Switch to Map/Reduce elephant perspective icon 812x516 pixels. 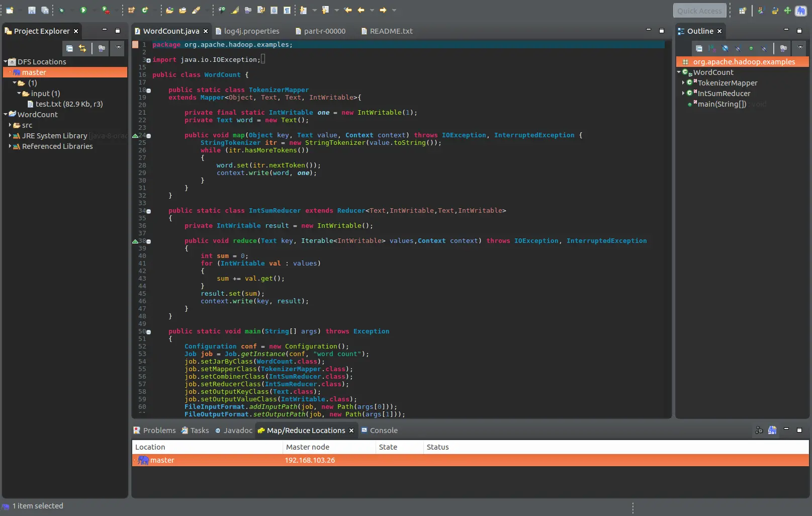click(x=801, y=11)
